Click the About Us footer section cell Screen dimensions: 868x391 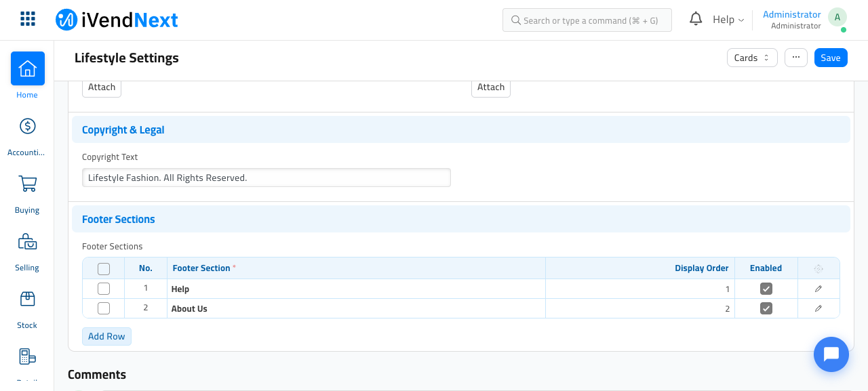tap(357, 308)
